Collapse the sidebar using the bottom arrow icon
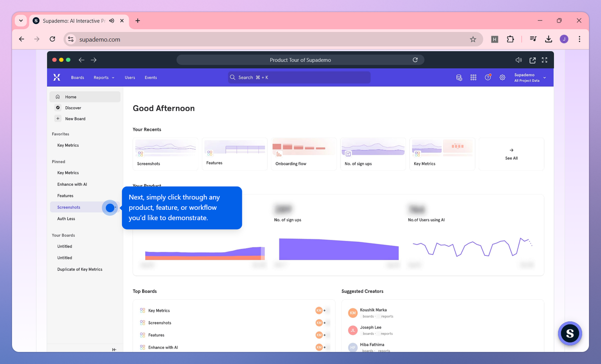Image resolution: width=601 pixels, height=364 pixels. (114, 349)
